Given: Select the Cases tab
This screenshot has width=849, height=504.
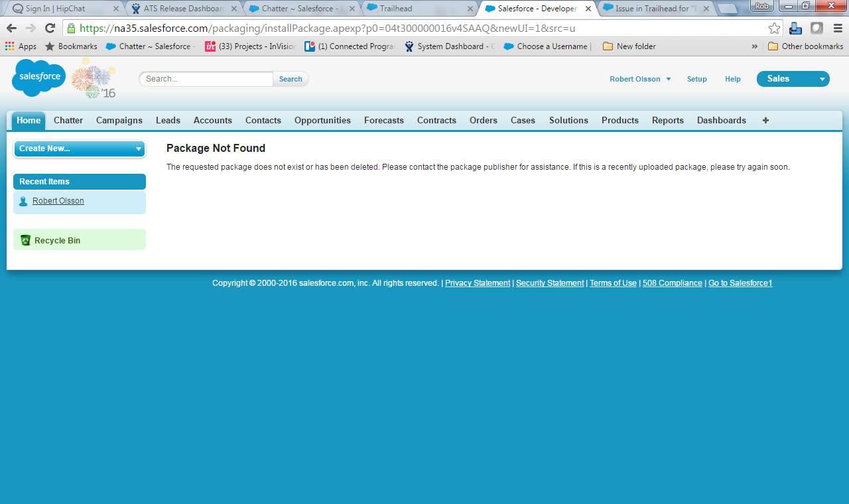Looking at the screenshot, I should pos(523,121).
